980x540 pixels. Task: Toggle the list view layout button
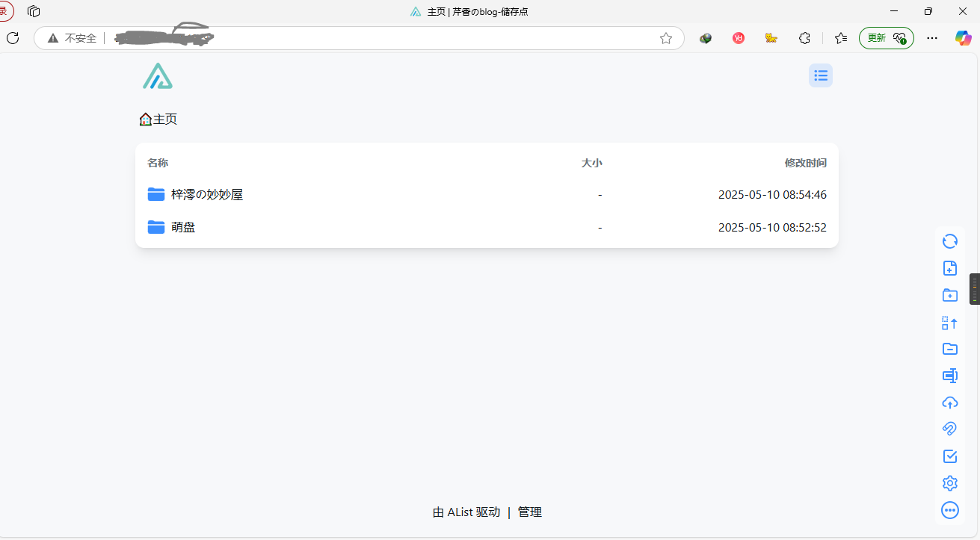(820, 75)
